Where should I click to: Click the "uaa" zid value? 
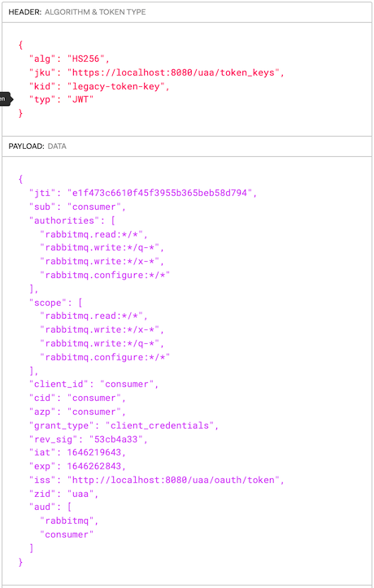(80, 494)
